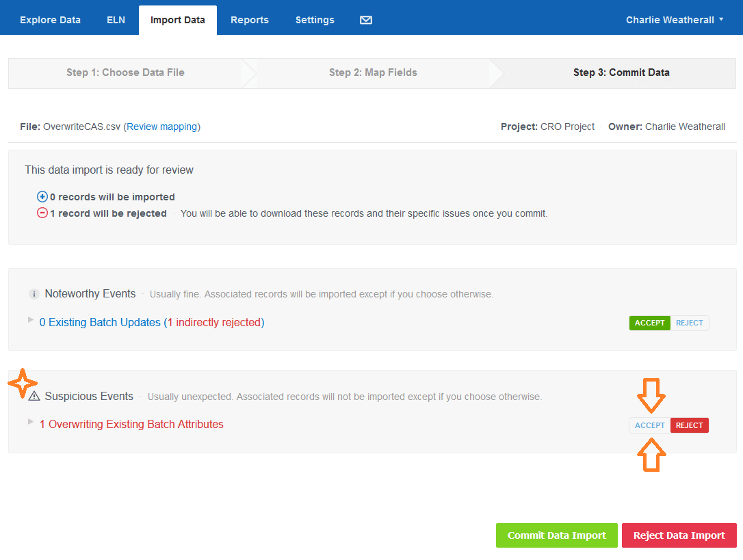Accept the Overwriting Existing Batch Attributes event
Image resolution: width=743 pixels, height=560 pixels.
point(649,425)
